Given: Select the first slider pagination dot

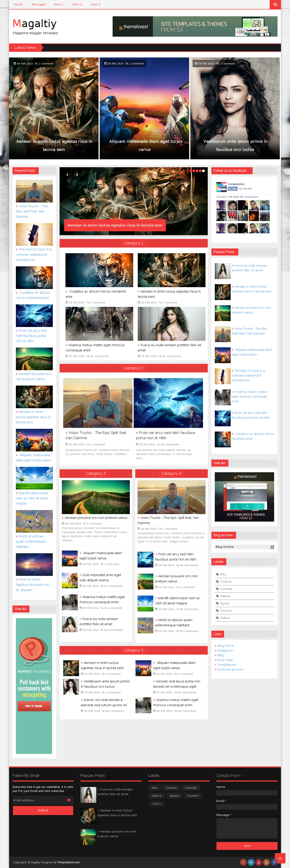Looking at the screenshot, I should (191, 171).
